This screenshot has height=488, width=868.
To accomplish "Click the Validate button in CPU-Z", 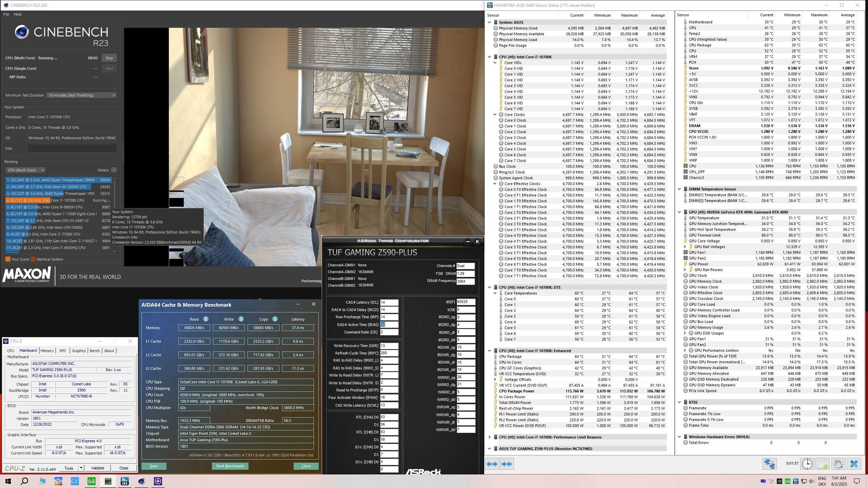I will tap(98, 468).
